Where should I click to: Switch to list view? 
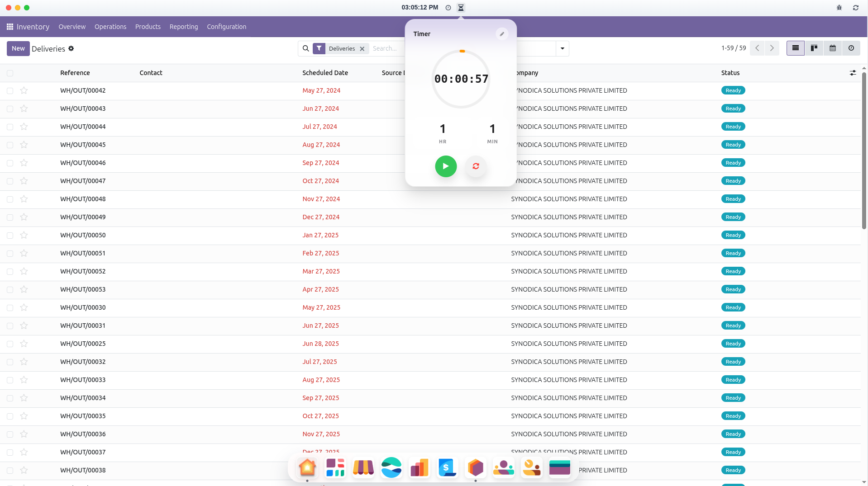(795, 48)
